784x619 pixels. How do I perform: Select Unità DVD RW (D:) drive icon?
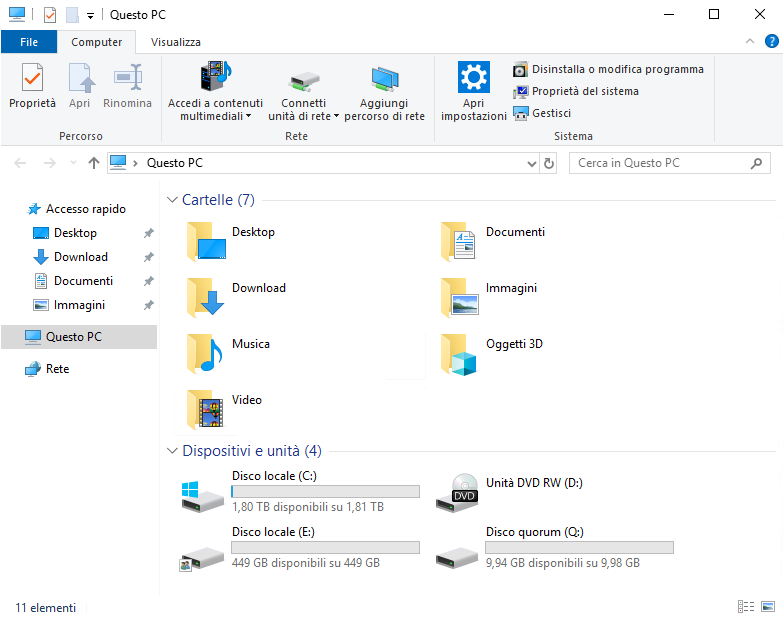pyautogui.click(x=457, y=493)
